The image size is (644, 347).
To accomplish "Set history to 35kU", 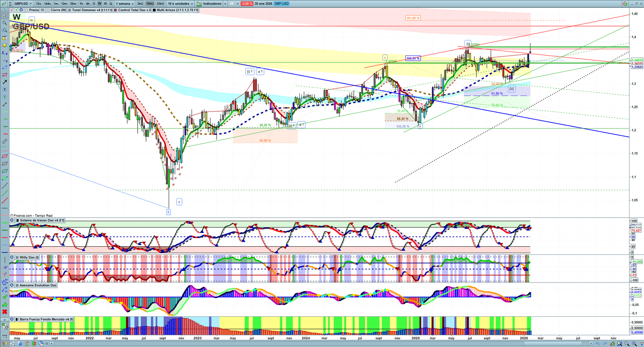I will (160, 4).
